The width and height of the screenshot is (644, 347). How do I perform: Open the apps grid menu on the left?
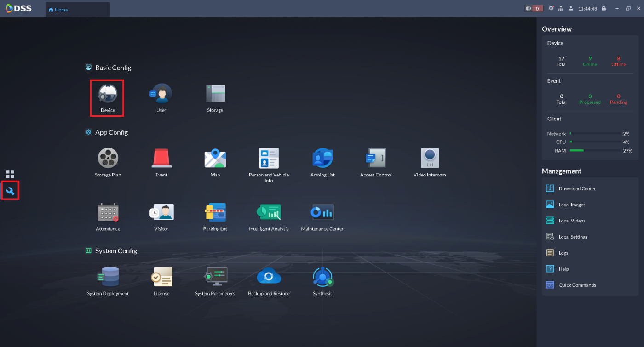(10, 174)
